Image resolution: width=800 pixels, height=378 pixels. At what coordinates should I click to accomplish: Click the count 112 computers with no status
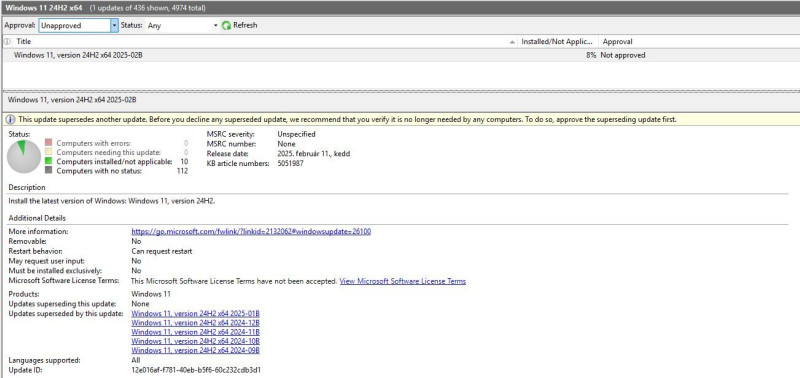click(182, 171)
